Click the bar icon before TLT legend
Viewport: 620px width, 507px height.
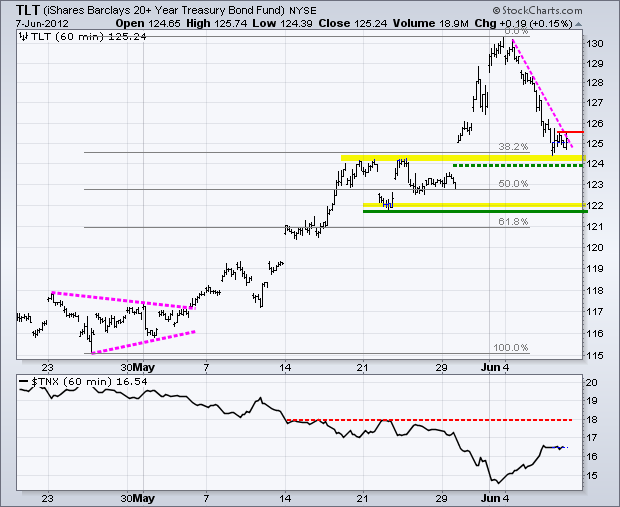24,37
